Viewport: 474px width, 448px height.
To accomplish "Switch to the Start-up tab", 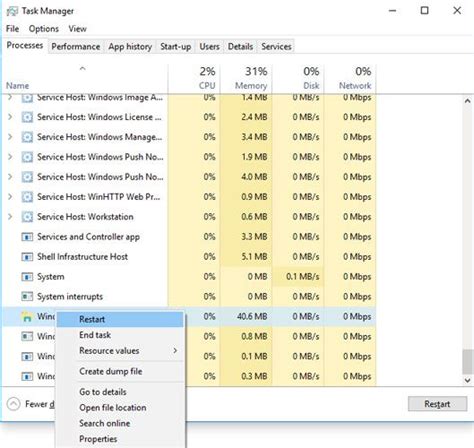I will [175, 46].
